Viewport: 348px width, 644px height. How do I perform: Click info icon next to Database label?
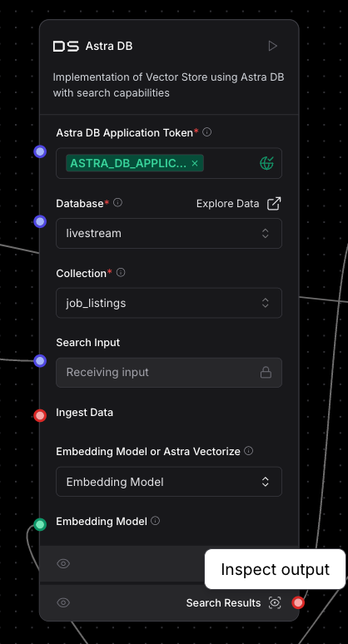117,202
